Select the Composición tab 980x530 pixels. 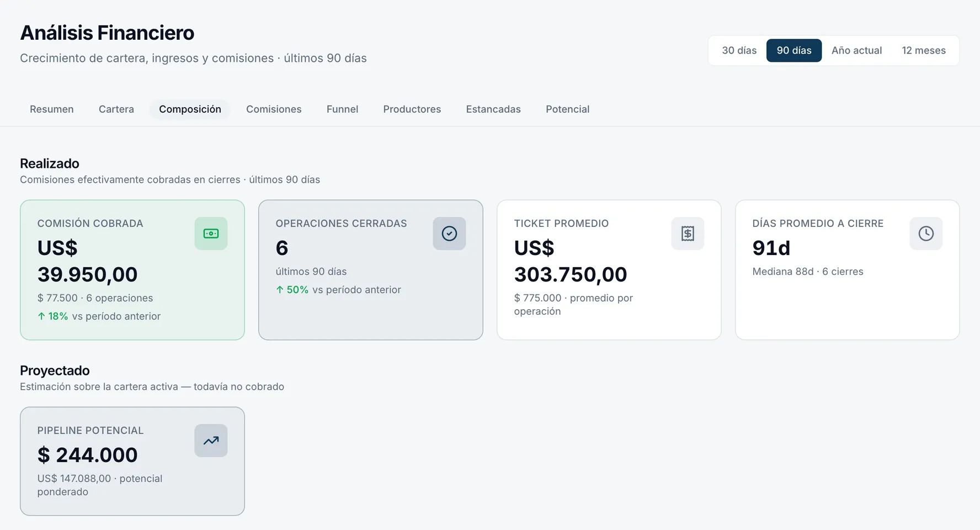pyautogui.click(x=190, y=109)
